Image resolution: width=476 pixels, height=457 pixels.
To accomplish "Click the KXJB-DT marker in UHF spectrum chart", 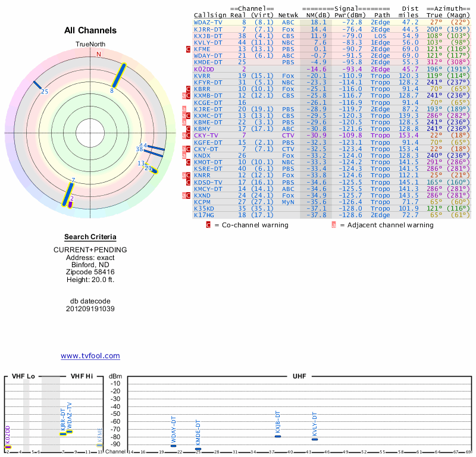I will (277, 436).
